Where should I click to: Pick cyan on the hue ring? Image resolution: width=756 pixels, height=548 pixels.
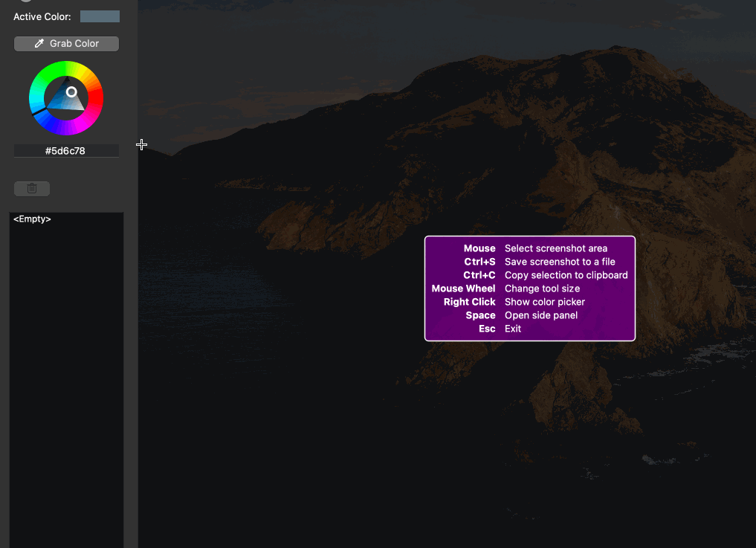34,98
